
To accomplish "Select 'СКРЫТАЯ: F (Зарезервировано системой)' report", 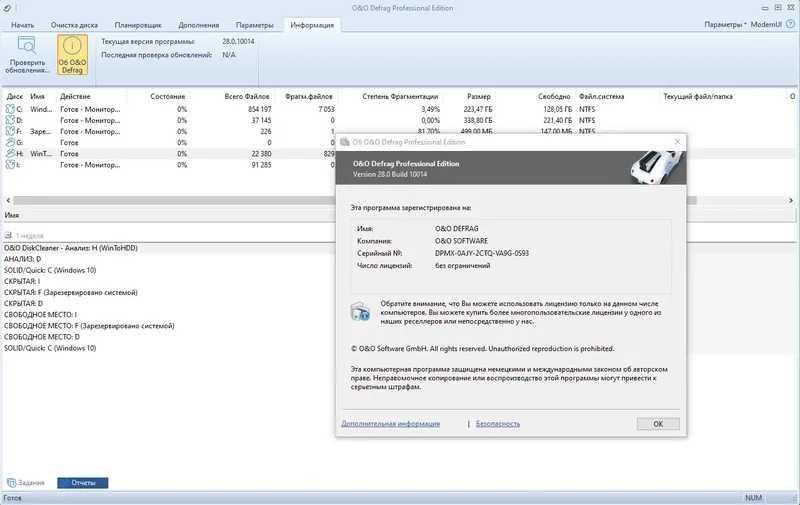I will 71,292.
